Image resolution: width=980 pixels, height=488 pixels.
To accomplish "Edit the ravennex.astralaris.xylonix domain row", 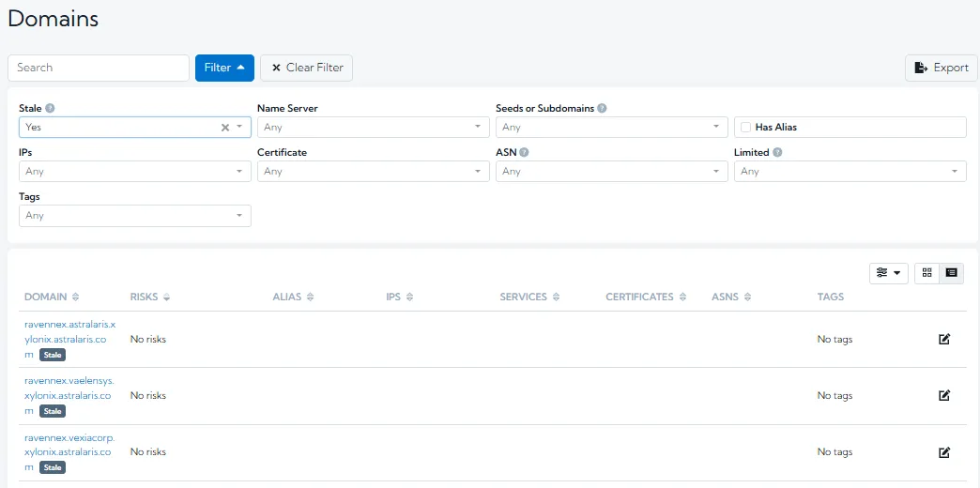I will (x=944, y=340).
